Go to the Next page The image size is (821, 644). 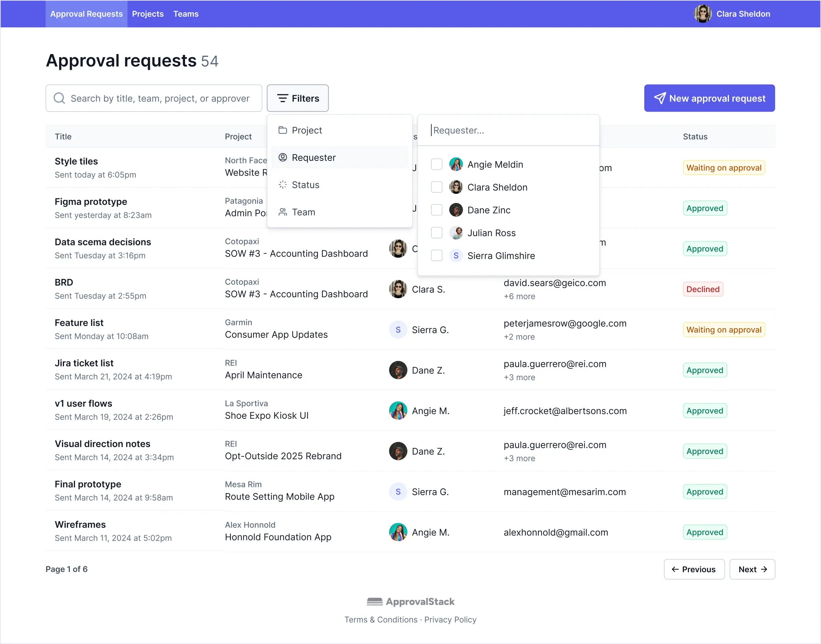752,569
